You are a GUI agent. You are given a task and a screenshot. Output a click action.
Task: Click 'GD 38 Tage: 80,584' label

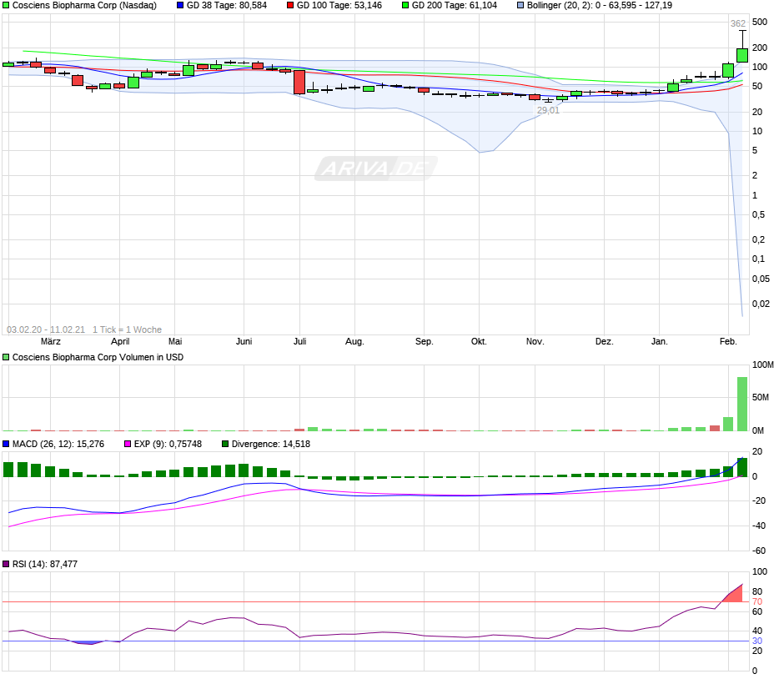pyautogui.click(x=227, y=6)
